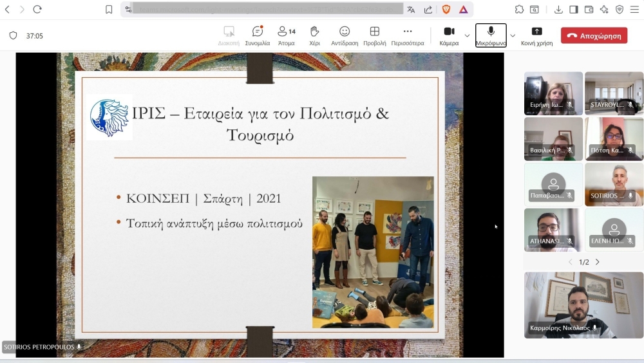
Task: Open Brave Rewards triangle icon
Action: pyautogui.click(x=463, y=9)
